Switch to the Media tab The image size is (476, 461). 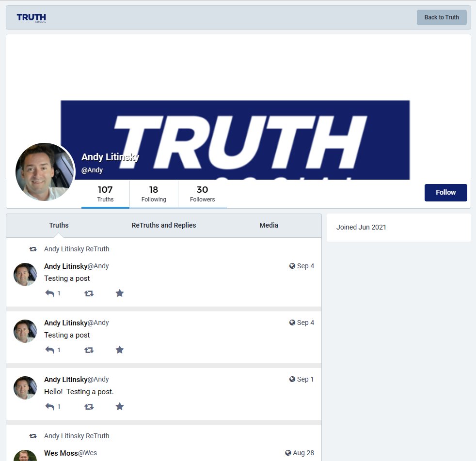269,225
